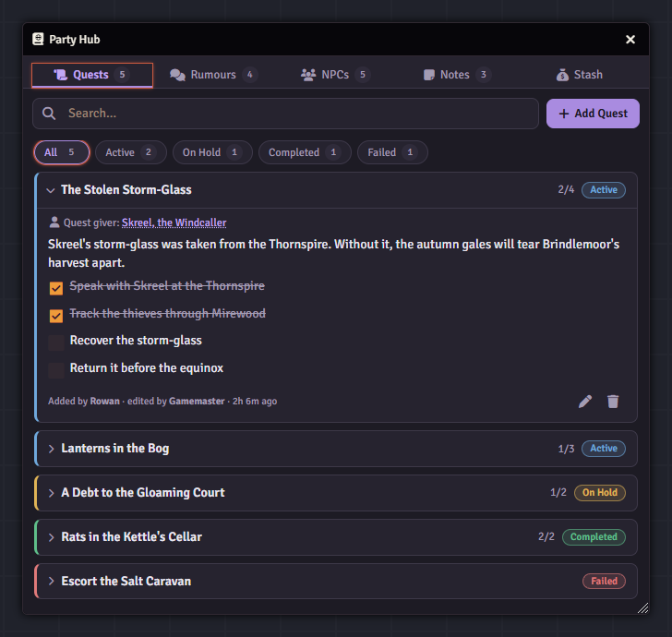Filter quests by Completed
The width and height of the screenshot is (672, 637).
(305, 152)
